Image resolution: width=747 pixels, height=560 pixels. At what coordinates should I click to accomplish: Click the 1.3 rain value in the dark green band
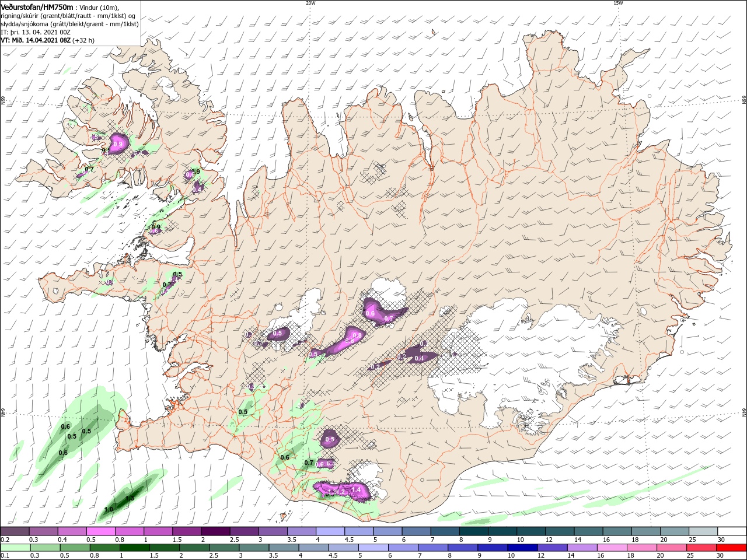pyautogui.click(x=130, y=498)
